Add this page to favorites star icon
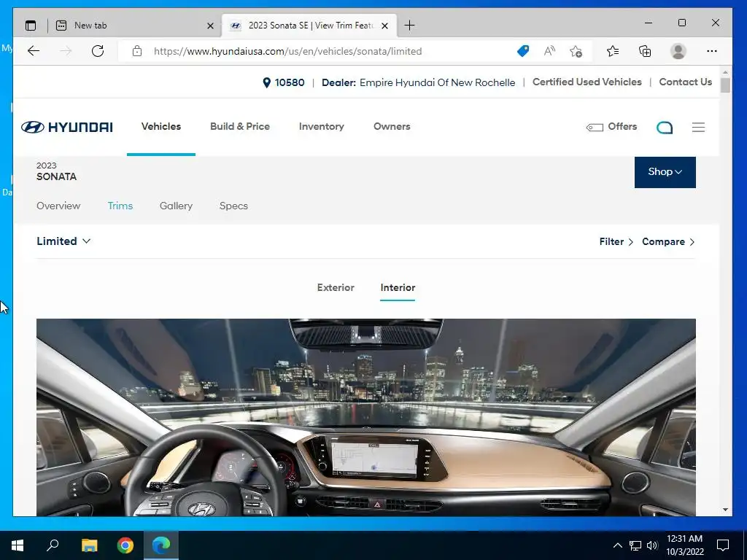The height and width of the screenshot is (560, 747). pos(576,51)
